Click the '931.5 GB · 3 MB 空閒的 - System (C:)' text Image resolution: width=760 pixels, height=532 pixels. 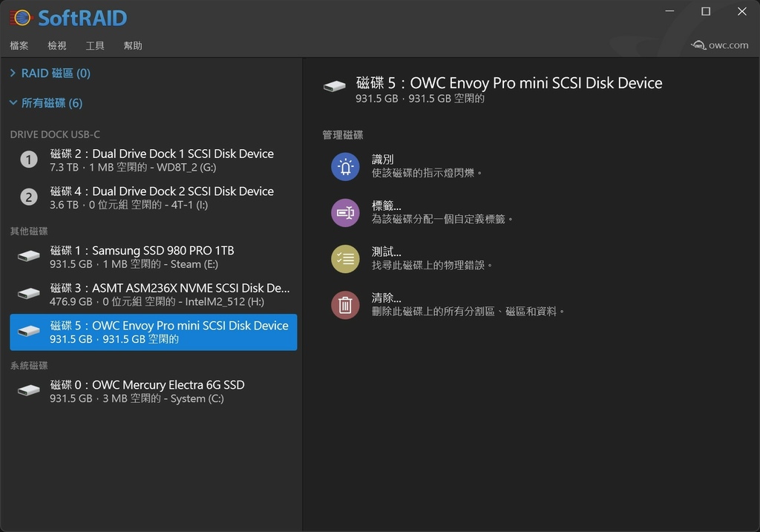point(137,398)
